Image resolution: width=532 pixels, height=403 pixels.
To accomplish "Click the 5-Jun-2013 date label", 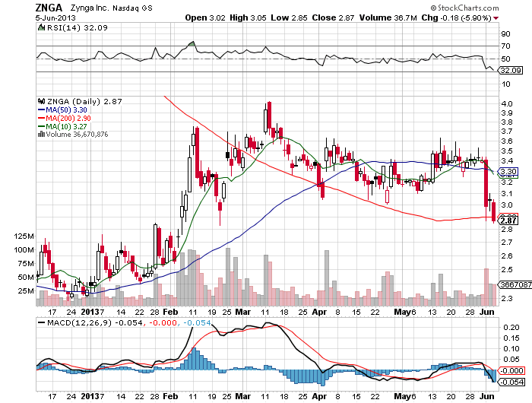I will 55,17.
